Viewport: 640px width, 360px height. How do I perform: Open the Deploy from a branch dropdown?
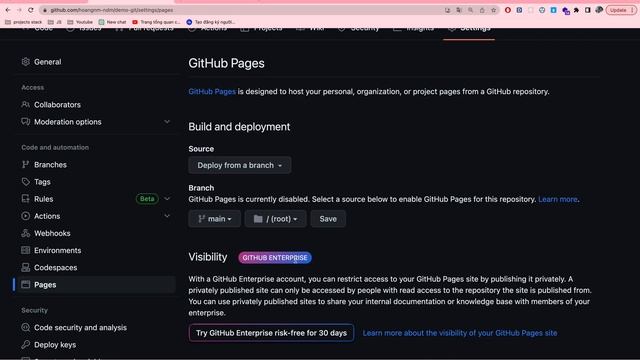click(240, 165)
